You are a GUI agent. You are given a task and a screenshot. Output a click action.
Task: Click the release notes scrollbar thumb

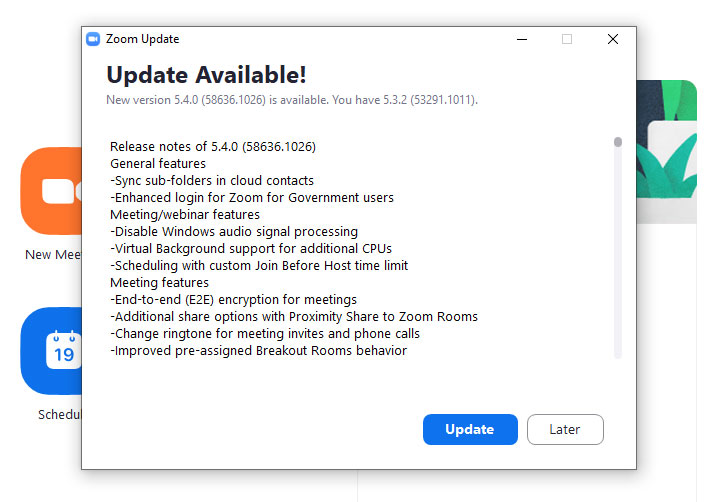618,142
